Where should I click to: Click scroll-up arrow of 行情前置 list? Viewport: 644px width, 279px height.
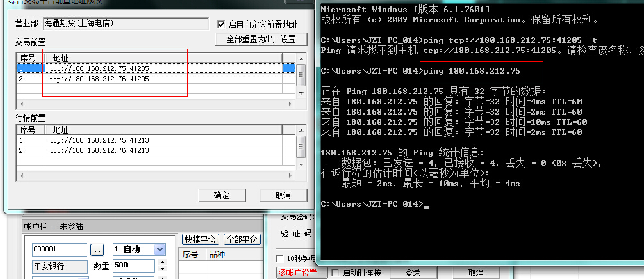(x=301, y=130)
